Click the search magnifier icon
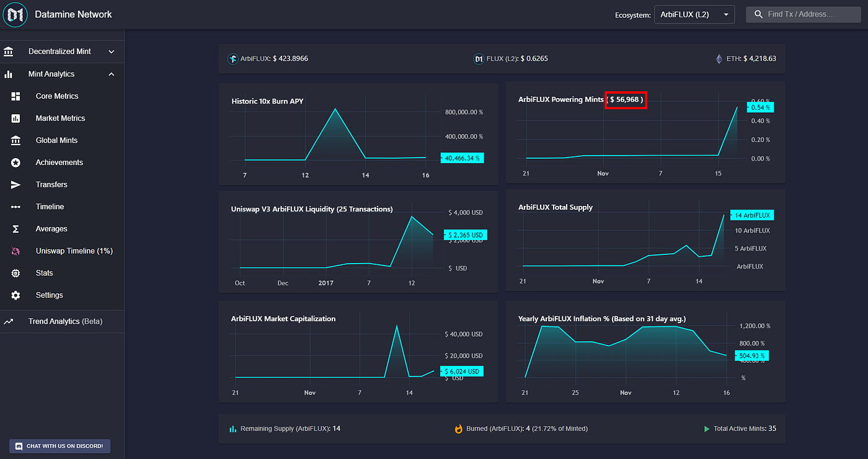This screenshot has width=868, height=459. (758, 14)
